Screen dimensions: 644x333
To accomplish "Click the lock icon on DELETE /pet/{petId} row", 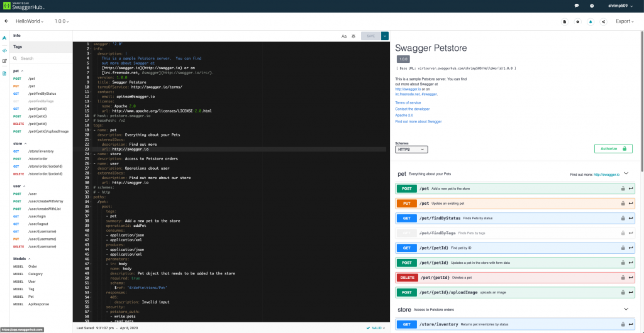I will pos(623,278).
